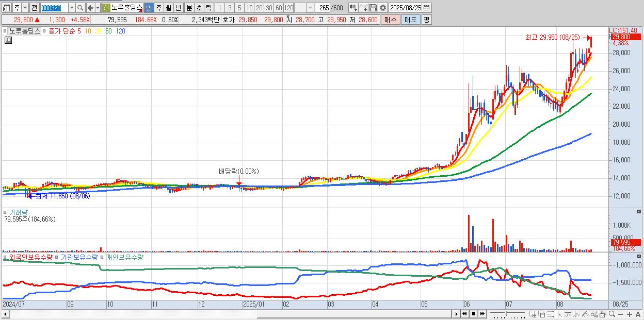
Task: Click the pencil draw-on-chart icon
Action: (585, 314)
